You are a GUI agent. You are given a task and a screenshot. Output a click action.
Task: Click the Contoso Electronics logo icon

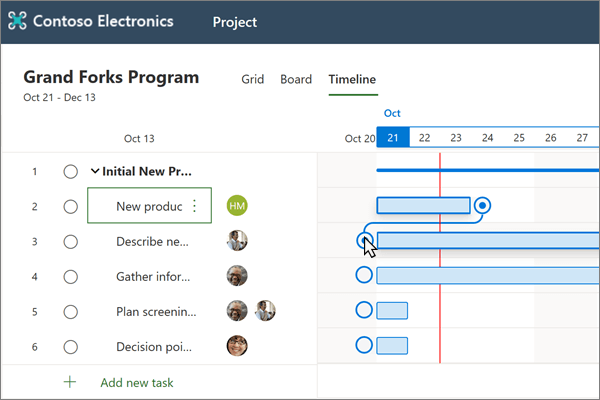pos(18,21)
